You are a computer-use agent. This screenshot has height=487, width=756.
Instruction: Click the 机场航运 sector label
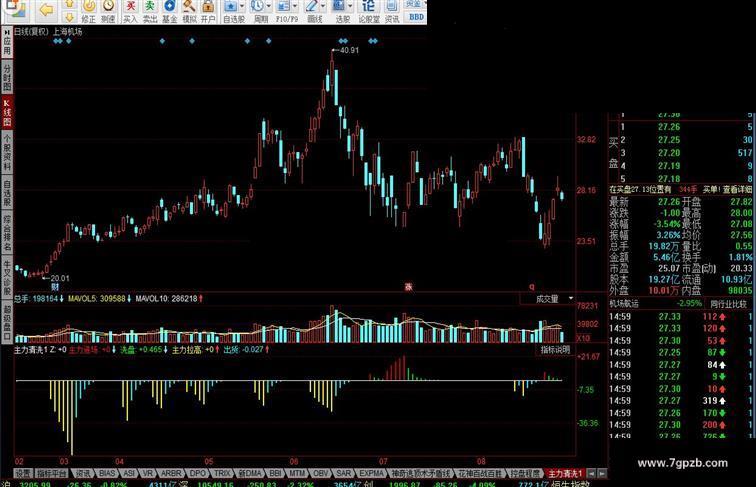click(623, 304)
